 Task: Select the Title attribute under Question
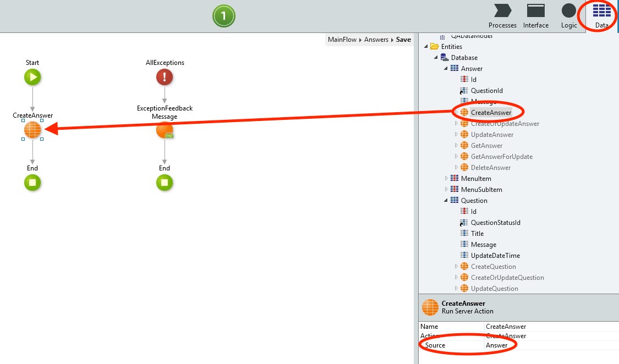pos(477,234)
